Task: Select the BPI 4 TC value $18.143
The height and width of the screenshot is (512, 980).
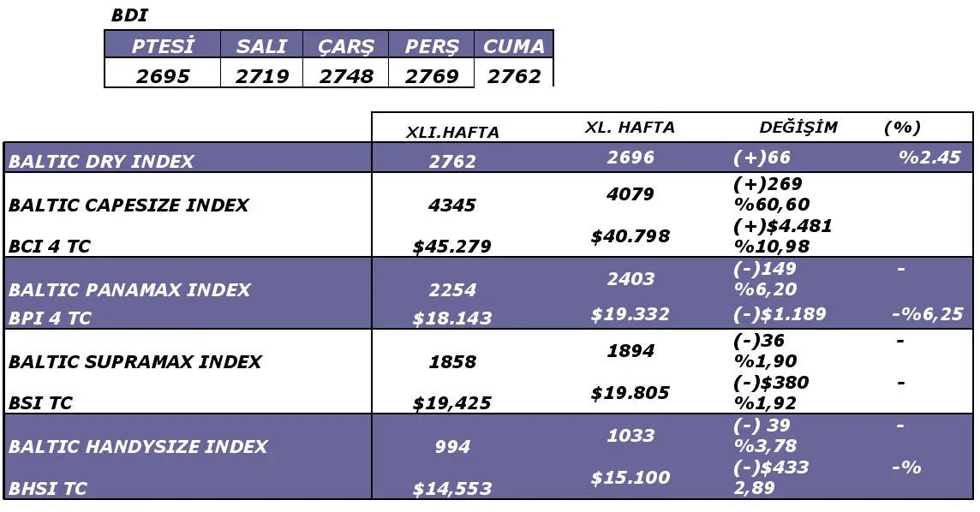Action: pyautogui.click(x=451, y=319)
